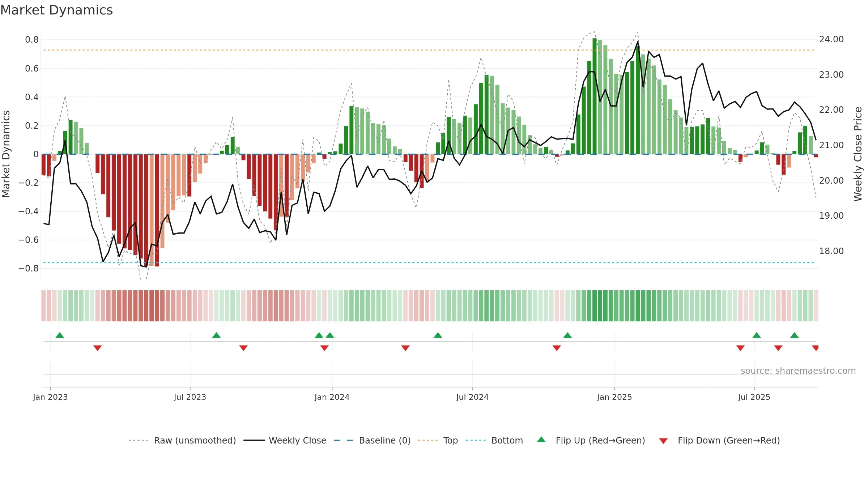Screen dimensions: 868x488
Task: Toggle the Flip Up (Red→Green) legend label
Action: (600, 440)
